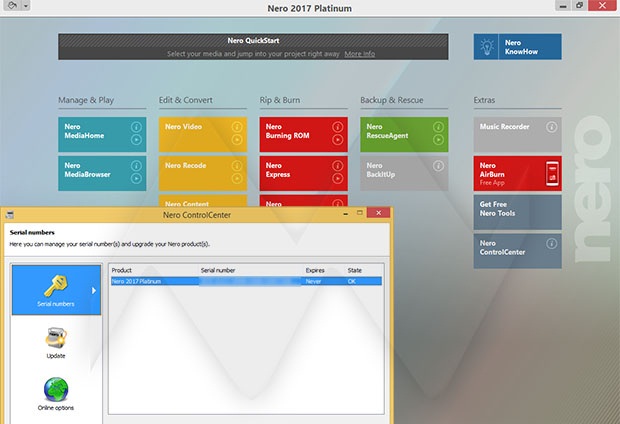Expand the Serial numbers arrow
620x424 pixels.
pyautogui.click(x=94, y=291)
